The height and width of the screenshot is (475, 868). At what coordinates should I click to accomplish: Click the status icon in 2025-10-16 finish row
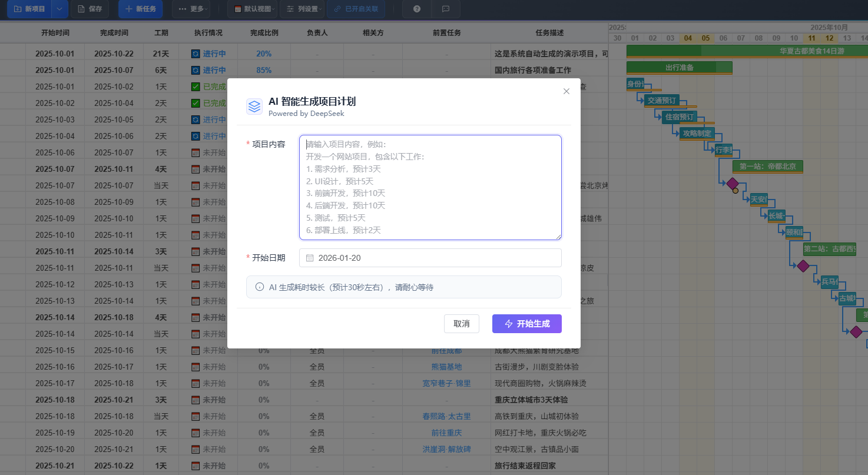click(196, 350)
